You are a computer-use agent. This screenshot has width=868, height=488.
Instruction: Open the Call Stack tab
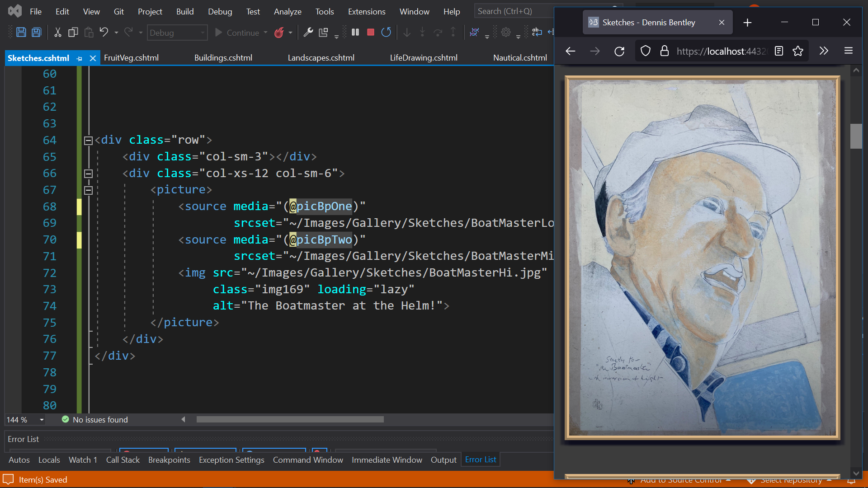[x=123, y=460]
